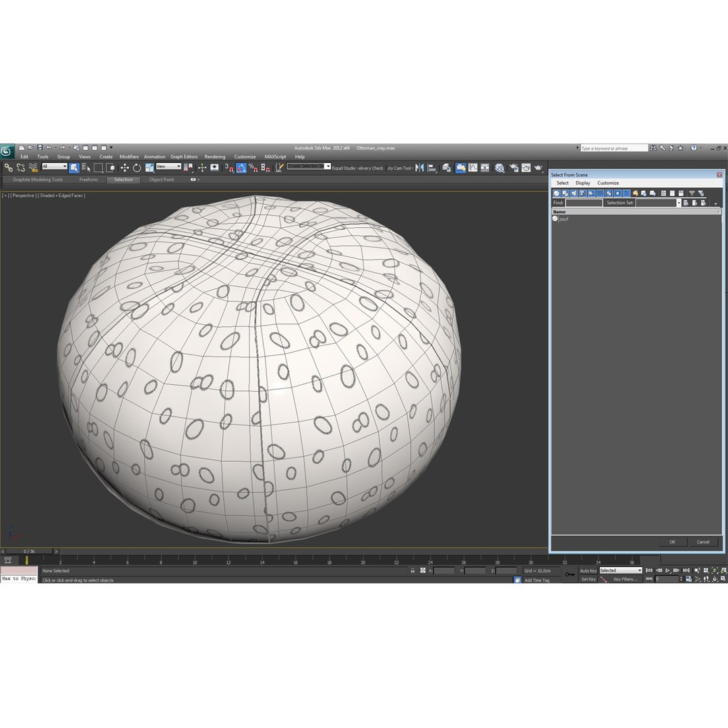Click the Find input field

pyautogui.click(x=584, y=203)
